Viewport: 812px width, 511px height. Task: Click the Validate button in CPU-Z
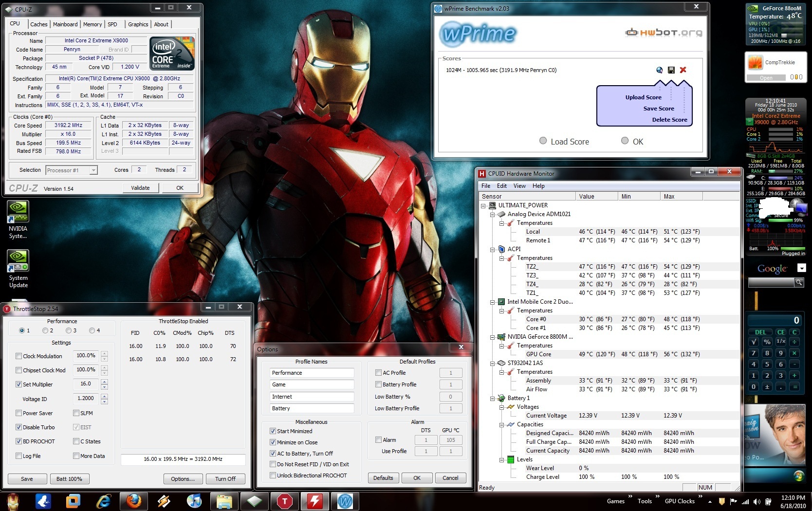coord(140,188)
